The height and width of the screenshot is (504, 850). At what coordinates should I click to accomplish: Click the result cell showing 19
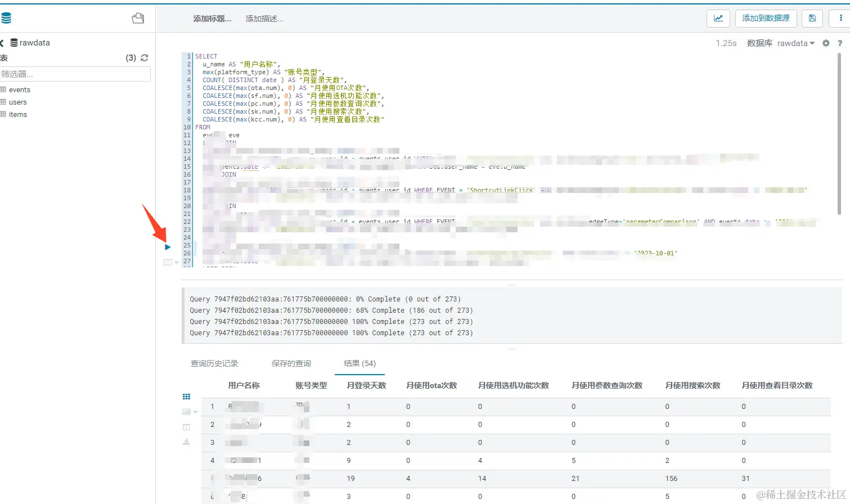[350, 479]
